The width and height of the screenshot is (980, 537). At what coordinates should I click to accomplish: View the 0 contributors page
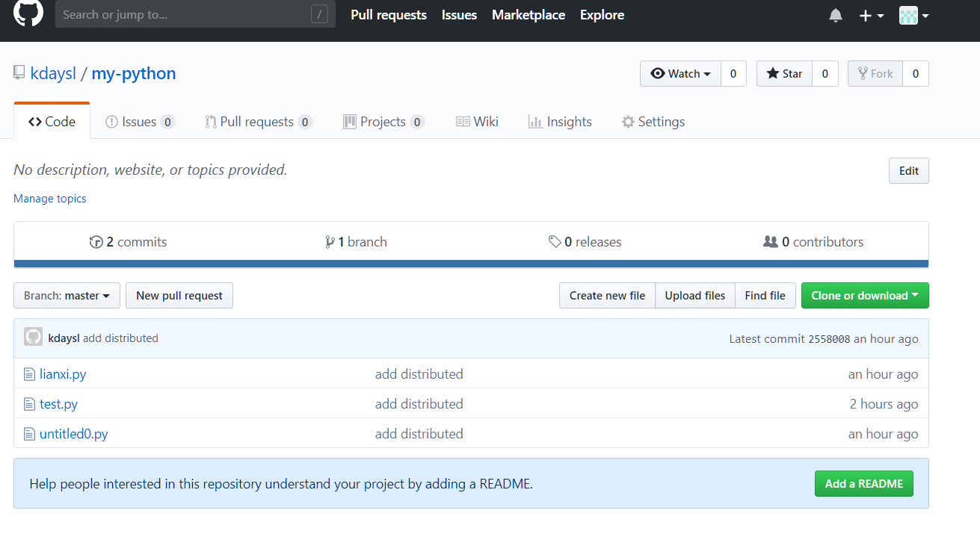tap(813, 242)
